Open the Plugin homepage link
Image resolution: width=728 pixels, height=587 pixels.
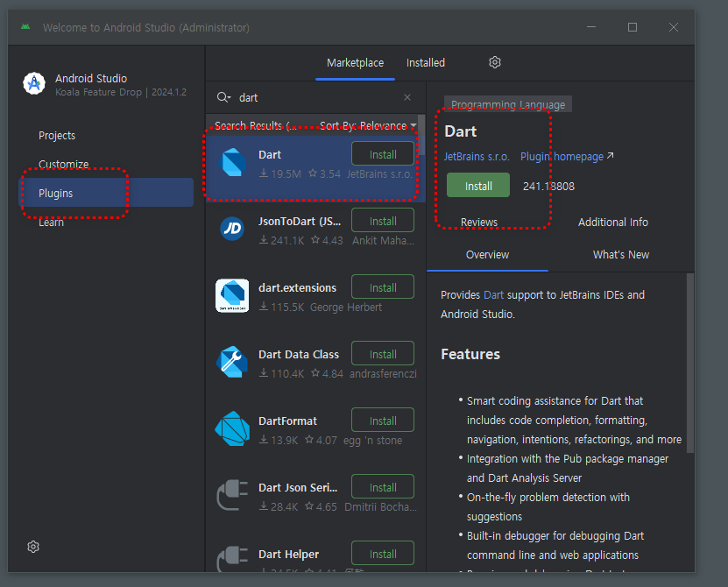coord(562,156)
